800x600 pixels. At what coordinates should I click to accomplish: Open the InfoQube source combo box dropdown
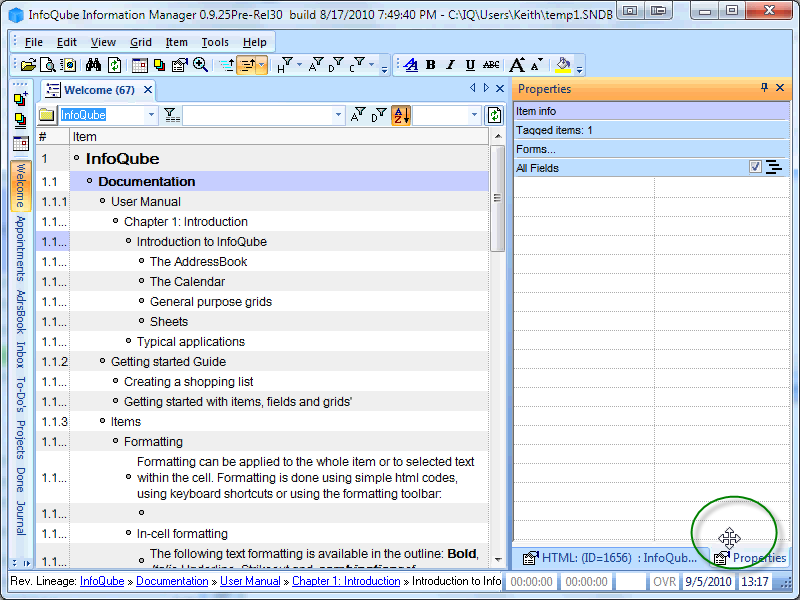[x=151, y=115]
